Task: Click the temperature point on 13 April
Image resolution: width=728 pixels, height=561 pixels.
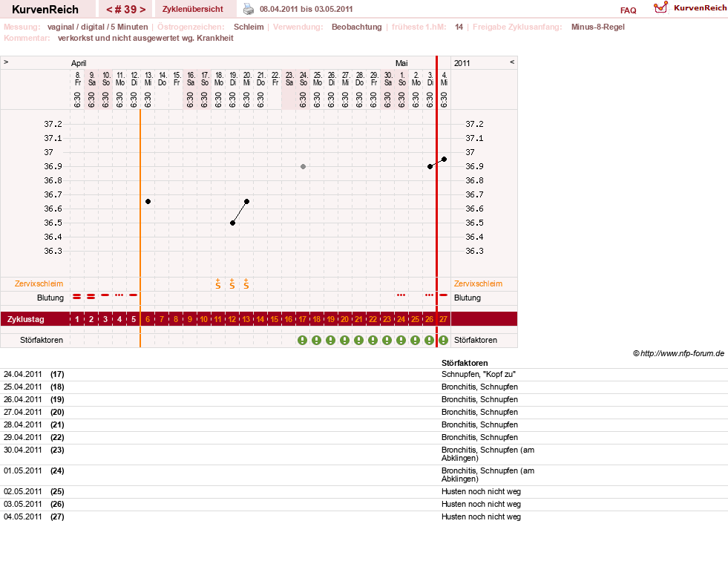Action: tap(148, 202)
